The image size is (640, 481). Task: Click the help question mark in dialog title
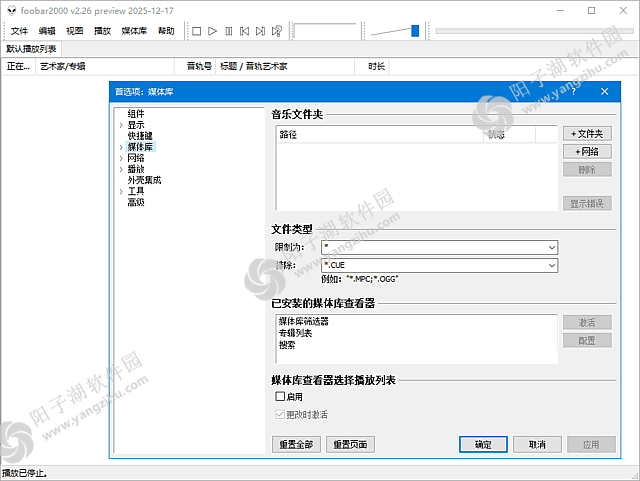coord(573,92)
